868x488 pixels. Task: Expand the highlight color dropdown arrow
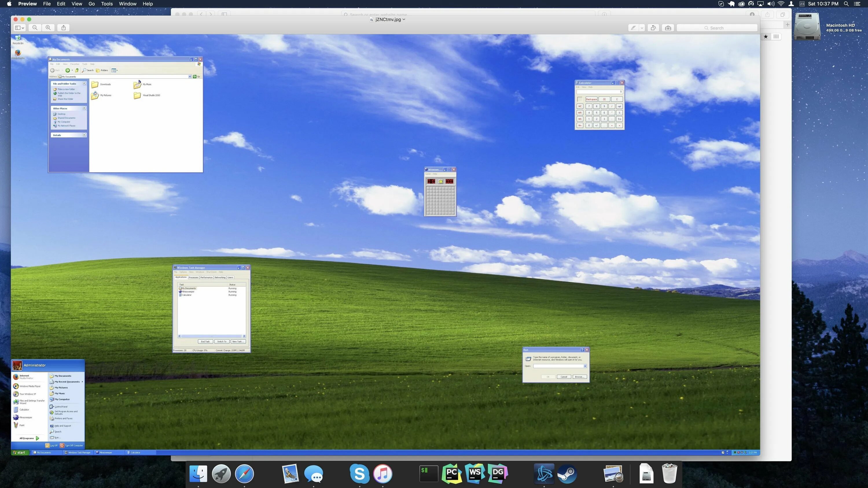tap(642, 28)
